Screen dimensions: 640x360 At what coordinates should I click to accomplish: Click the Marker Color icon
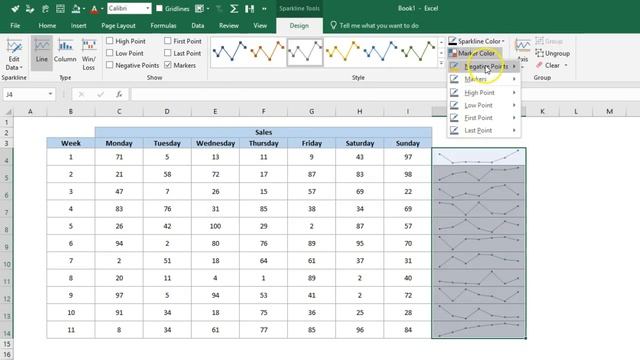(453, 53)
